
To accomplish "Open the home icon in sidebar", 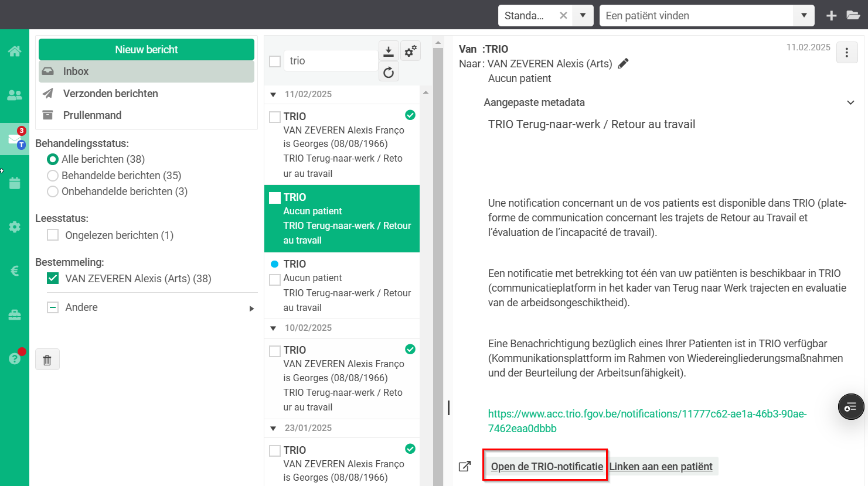I will (x=15, y=51).
